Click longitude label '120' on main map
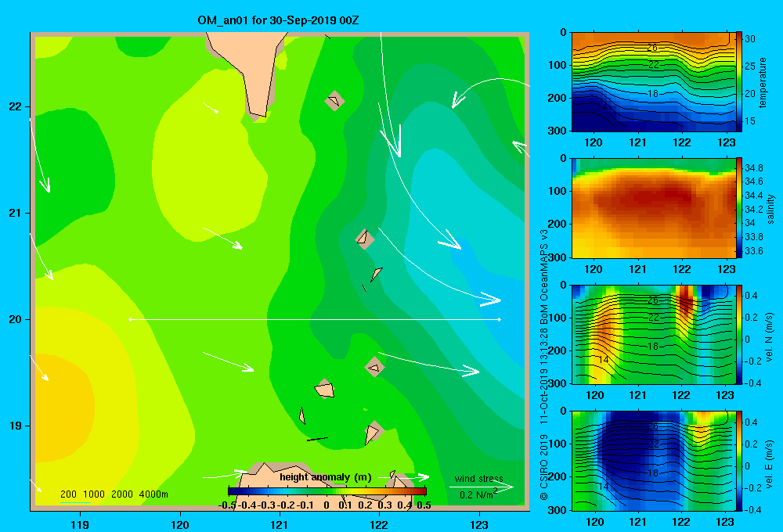 (180, 524)
